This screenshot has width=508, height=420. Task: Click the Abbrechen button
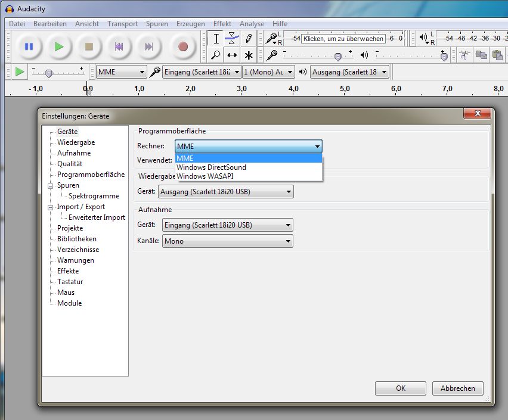[458, 388]
